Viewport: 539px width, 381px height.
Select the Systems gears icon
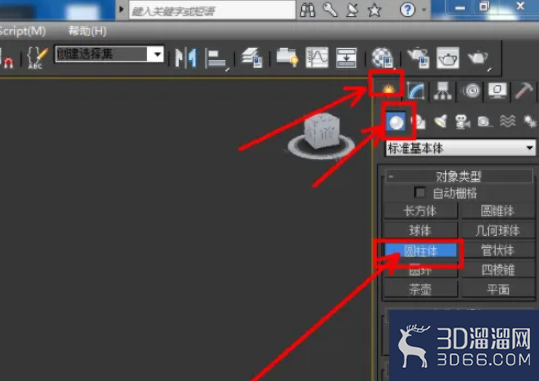point(529,121)
